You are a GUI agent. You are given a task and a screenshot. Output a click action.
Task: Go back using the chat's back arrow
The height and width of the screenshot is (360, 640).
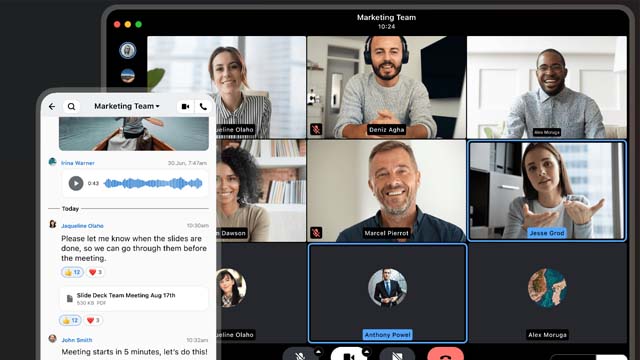tap(52, 107)
